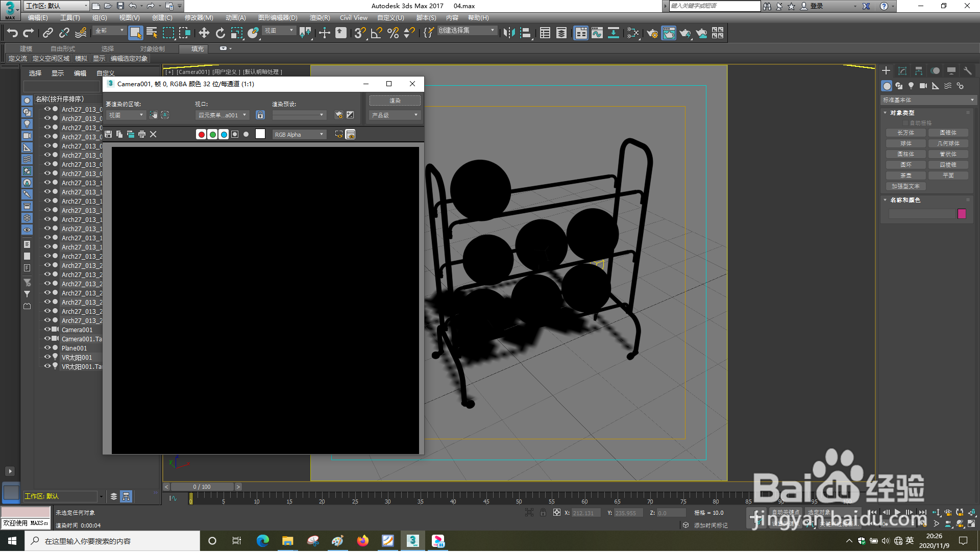The image size is (980, 552).
Task: Click the Save Image icon in render window
Action: tap(108, 134)
